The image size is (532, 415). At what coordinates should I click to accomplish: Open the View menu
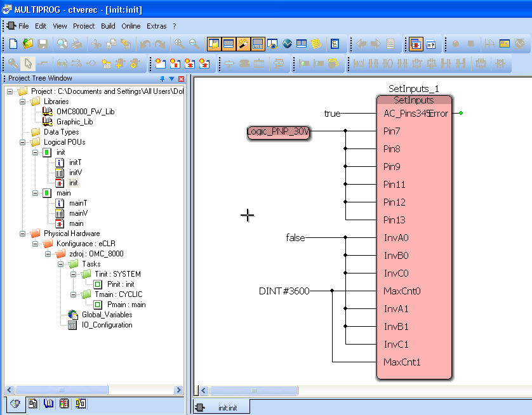click(60, 26)
